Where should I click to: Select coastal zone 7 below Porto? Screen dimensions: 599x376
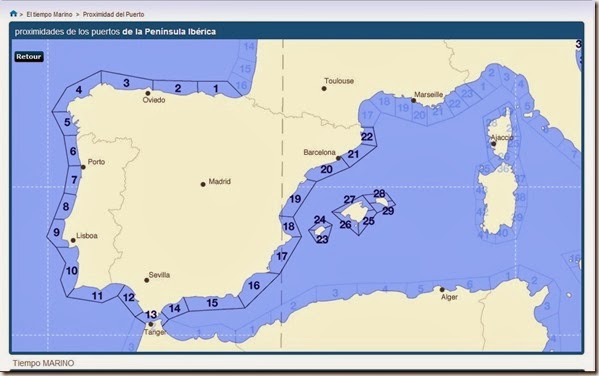(74, 180)
